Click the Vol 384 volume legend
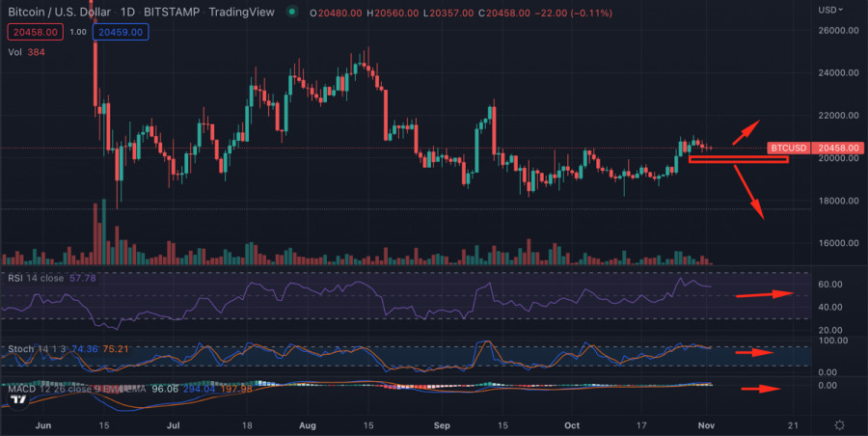 tap(23, 49)
